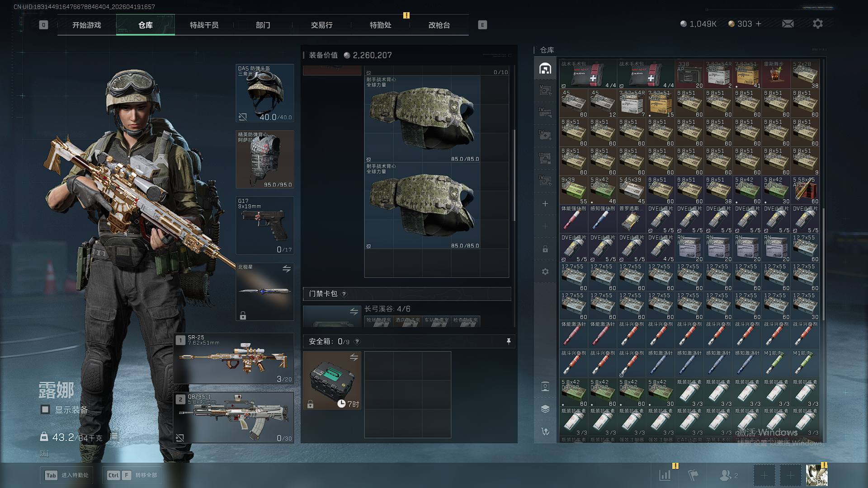Toggle the lock on the 北极星 knife slot

coord(243,315)
